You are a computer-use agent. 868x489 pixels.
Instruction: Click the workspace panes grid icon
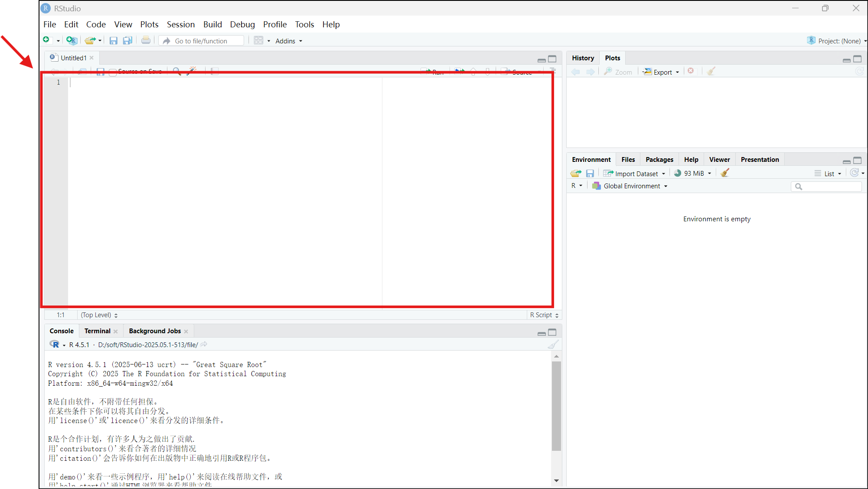[258, 40]
